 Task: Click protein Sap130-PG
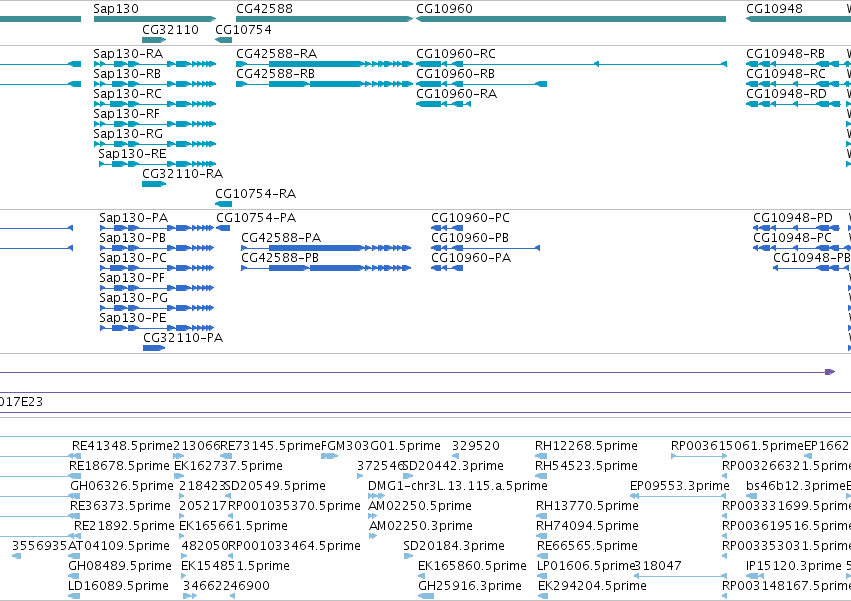[134, 298]
